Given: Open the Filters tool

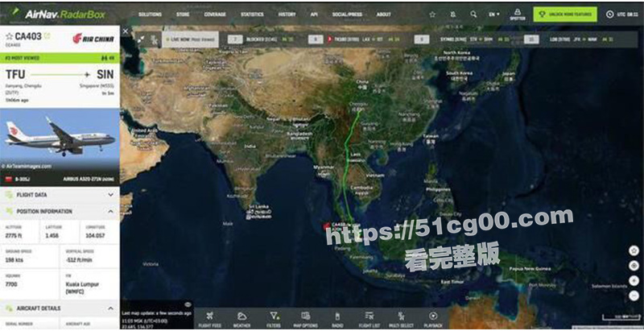Looking at the screenshot, I should [274, 320].
